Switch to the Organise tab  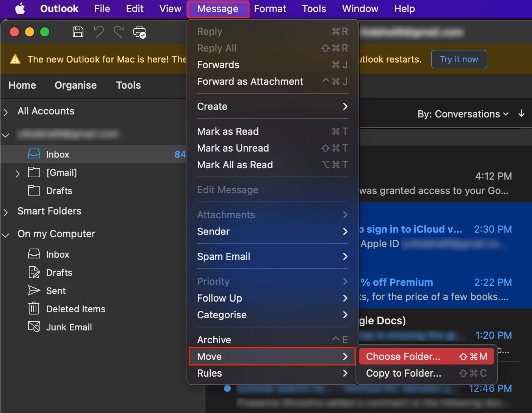[x=75, y=85]
